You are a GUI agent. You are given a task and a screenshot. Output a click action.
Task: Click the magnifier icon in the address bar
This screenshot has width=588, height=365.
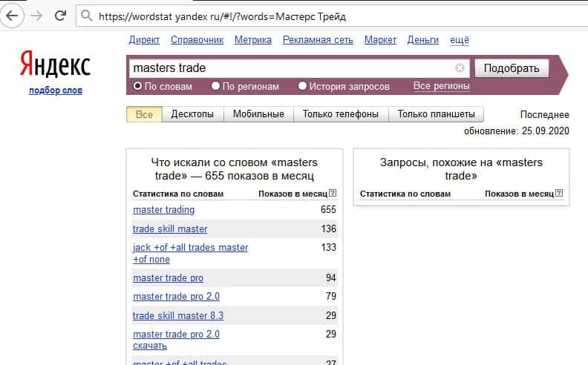[87, 16]
